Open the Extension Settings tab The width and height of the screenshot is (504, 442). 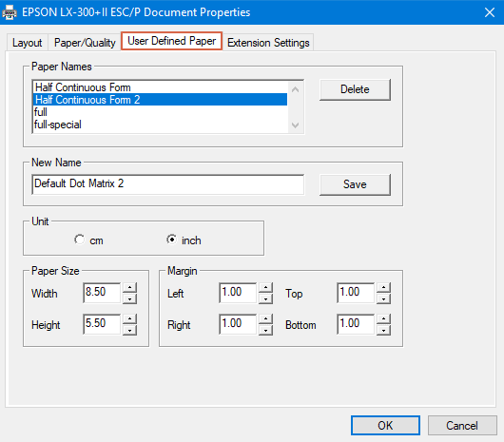coord(268,43)
